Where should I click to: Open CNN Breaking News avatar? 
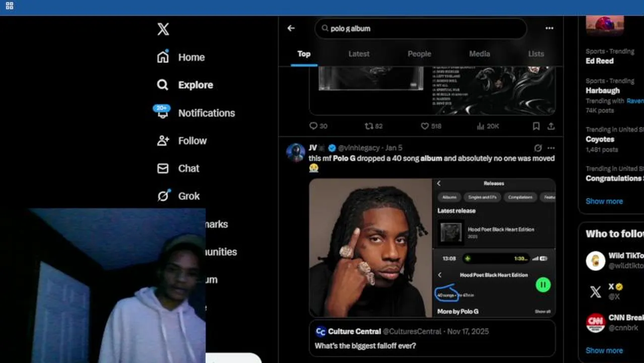tap(596, 323)
